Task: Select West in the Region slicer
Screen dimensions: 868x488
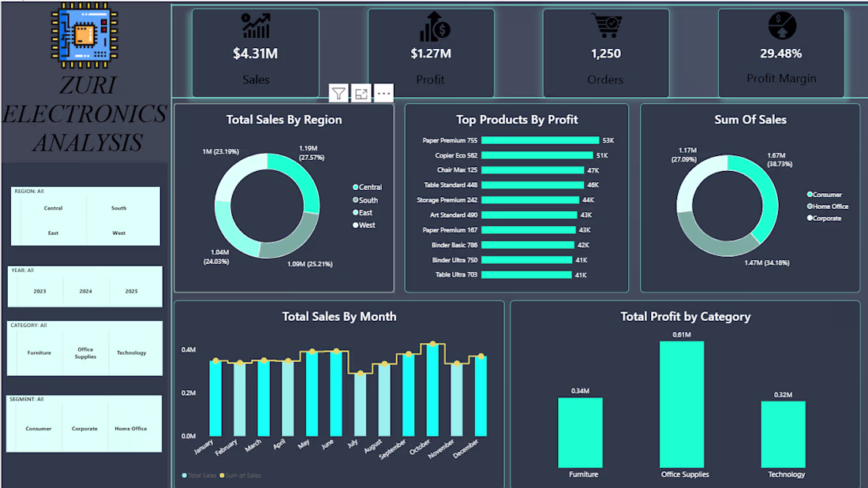Action: coord(118,233)
